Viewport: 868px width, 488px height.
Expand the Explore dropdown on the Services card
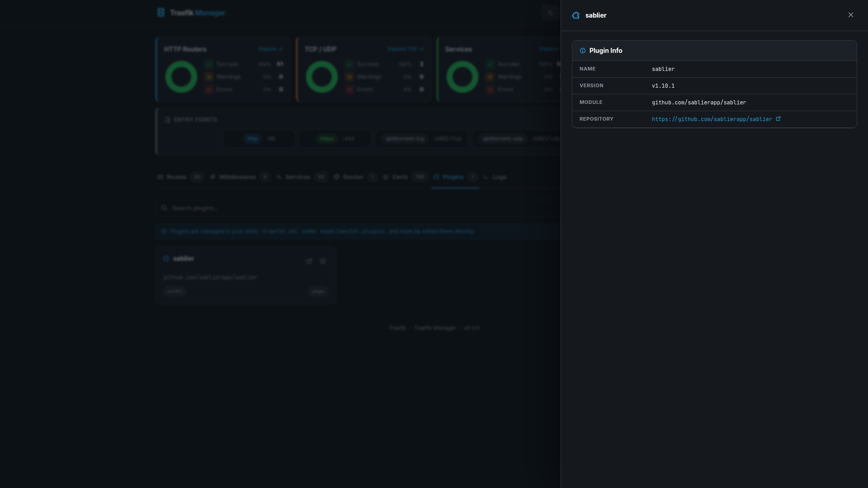click(549, 49)
